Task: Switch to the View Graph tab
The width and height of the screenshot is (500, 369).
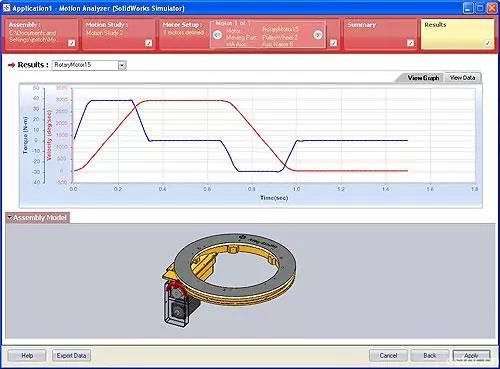Action: point(423,78)
